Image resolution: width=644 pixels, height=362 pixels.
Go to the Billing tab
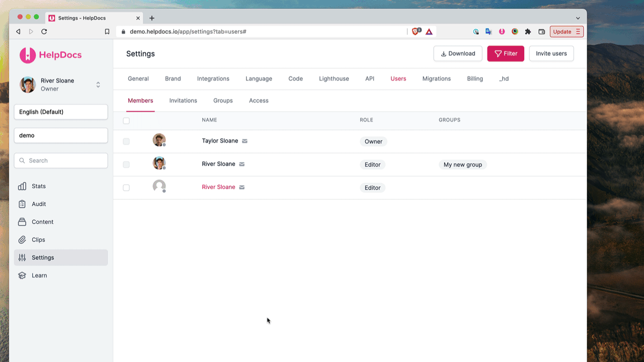pyautogui.click(x=475, y=79)
